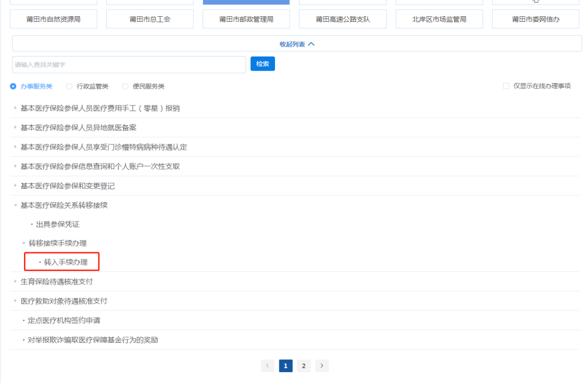This screenshot has height=383, width=588.
Task: Select the 便民服务类 radio button
Action: (125, 86)
